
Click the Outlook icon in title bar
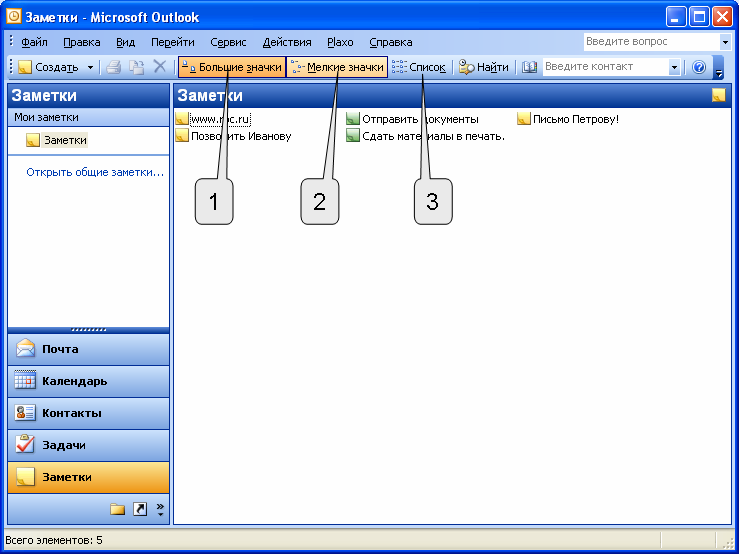[14, 17]
